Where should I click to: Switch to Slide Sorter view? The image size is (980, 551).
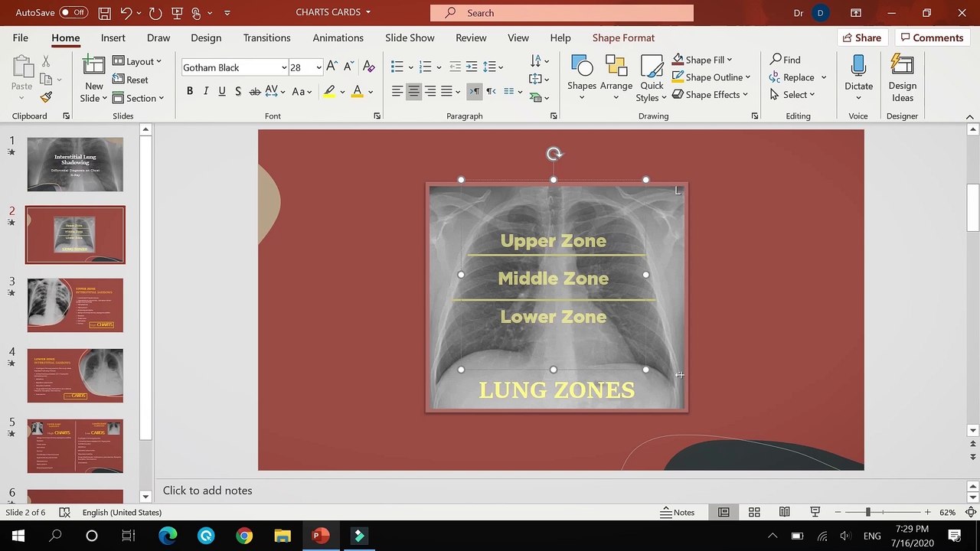click(754, 513)
